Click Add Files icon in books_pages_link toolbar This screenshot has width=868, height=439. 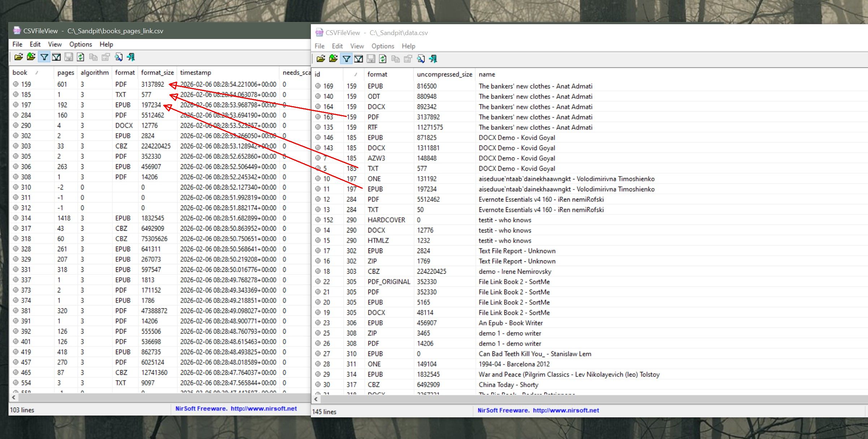[31, 57]
